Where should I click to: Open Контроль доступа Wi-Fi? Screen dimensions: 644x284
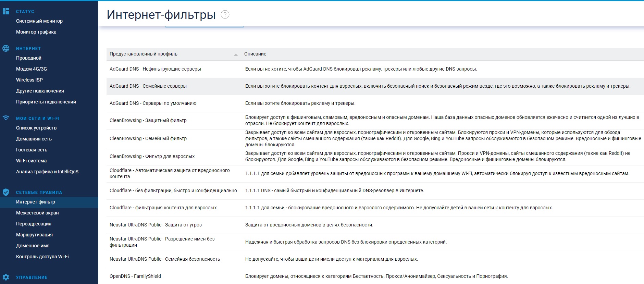pyautogui.click(x=42, y=257)
